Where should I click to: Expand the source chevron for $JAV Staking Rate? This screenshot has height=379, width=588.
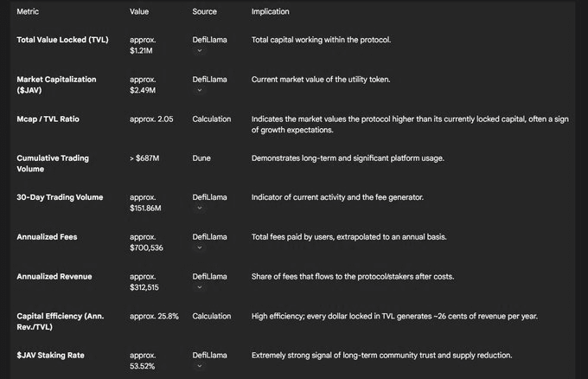point(200,366)
